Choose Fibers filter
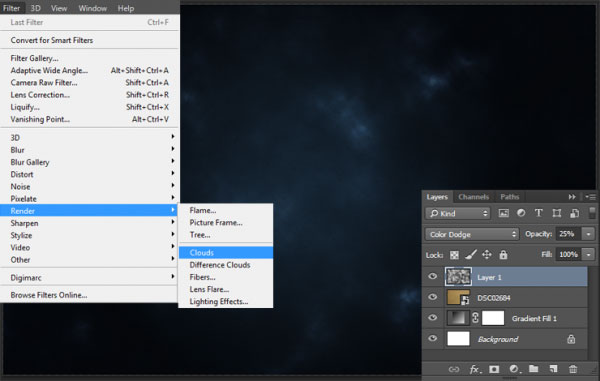 (226, 277)
